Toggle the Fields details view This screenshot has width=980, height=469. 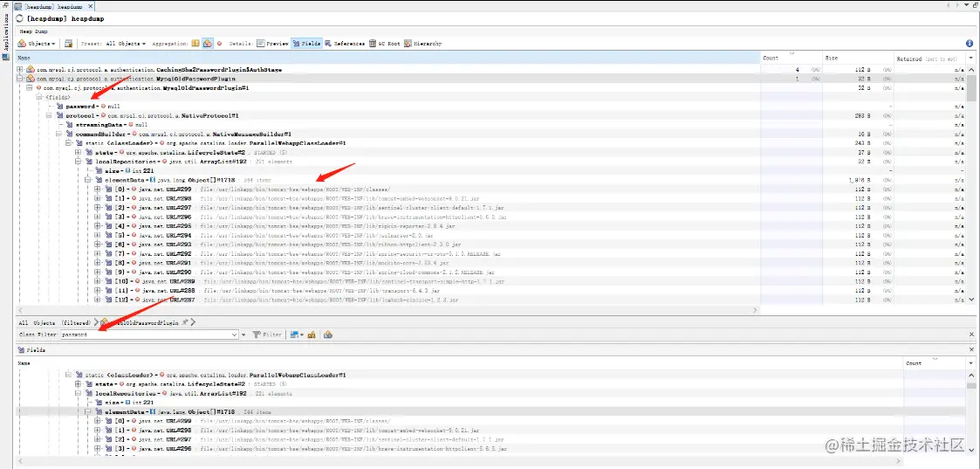point(307,44)
